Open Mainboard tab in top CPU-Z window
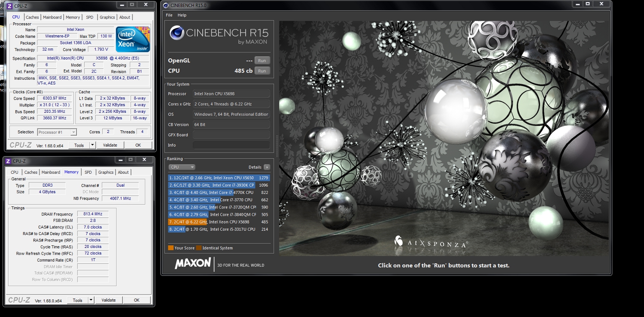Viewport: 644px width, 317px height. pos(52,17)
